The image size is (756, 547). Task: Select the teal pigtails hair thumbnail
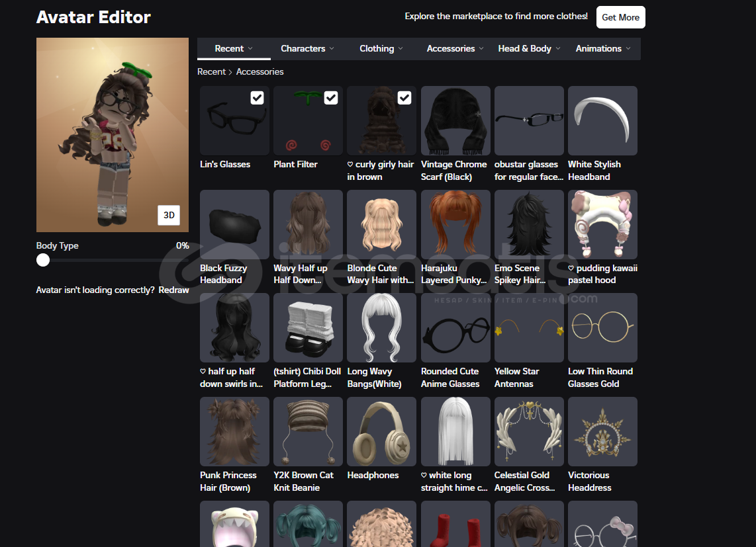point(308,524)
